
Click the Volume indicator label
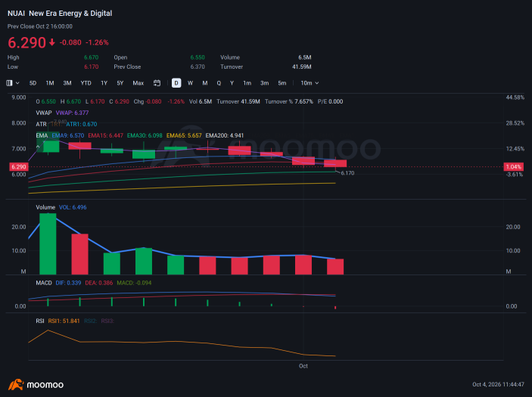(45, 207)
